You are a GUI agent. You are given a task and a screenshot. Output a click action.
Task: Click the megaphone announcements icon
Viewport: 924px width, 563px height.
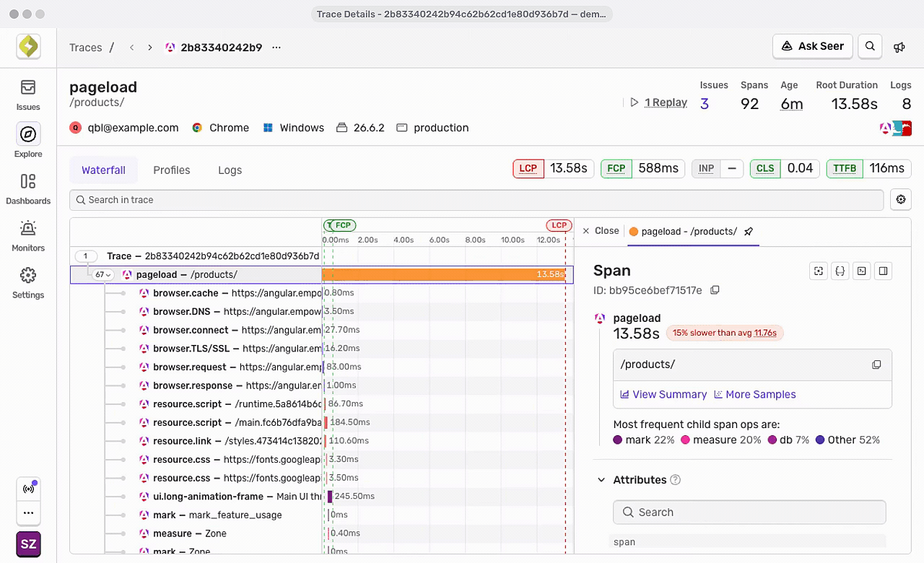click(x=899, y=47)
